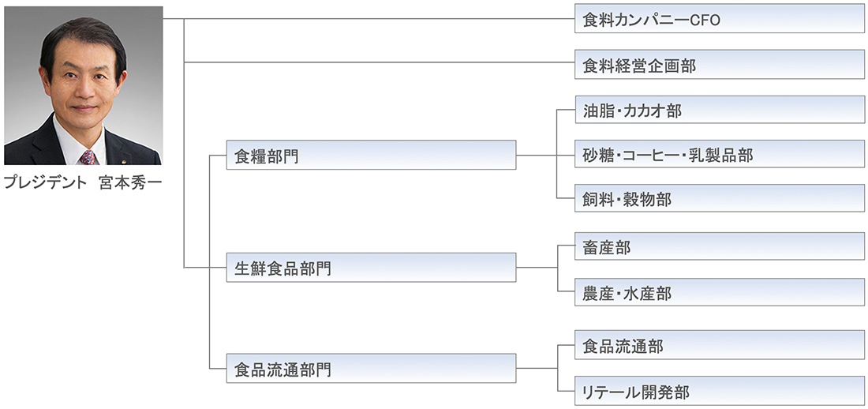Open the 油脂・カカオ部 department box

point(719,111)
